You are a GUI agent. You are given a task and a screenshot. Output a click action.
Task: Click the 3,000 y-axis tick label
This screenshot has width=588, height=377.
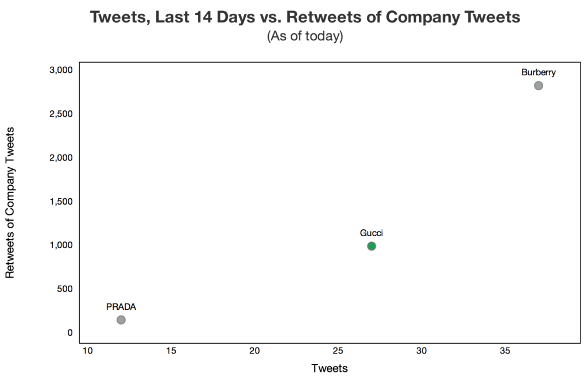point(61,70)
